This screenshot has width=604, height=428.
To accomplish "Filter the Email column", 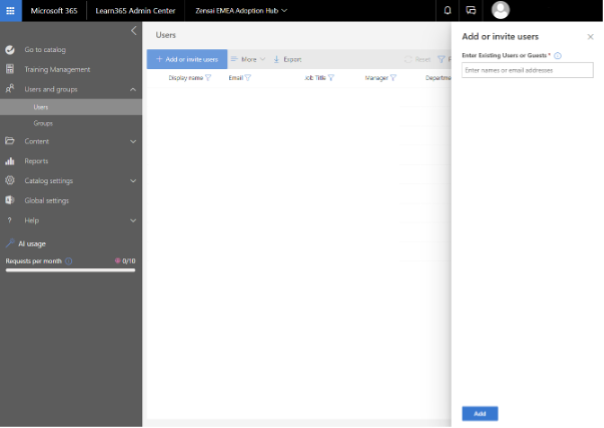I will (248, 78).
